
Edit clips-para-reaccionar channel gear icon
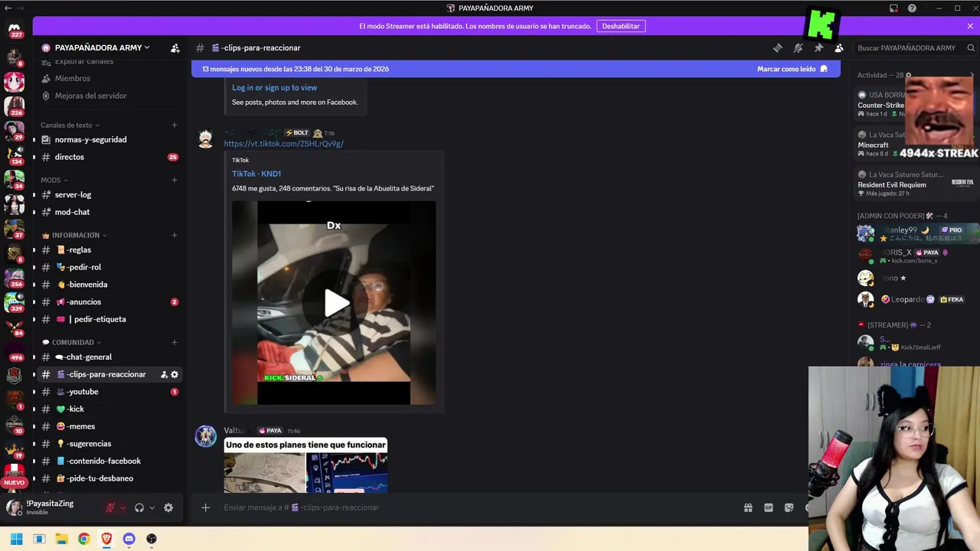(x=175, y=374)
